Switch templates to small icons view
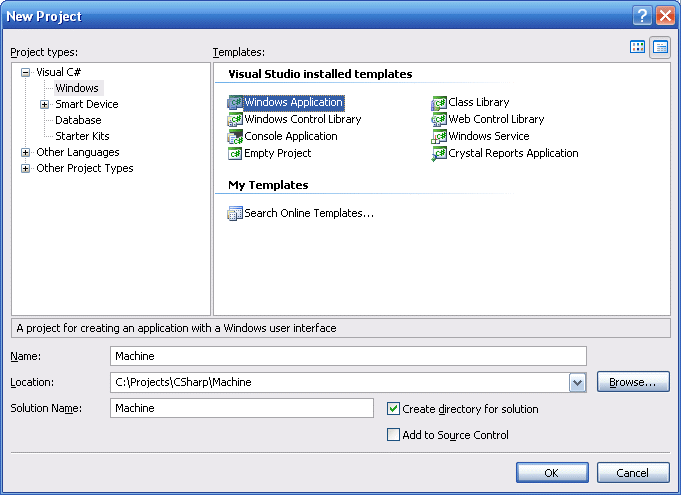Screen dimensions: 681x495 pos(660,47)
